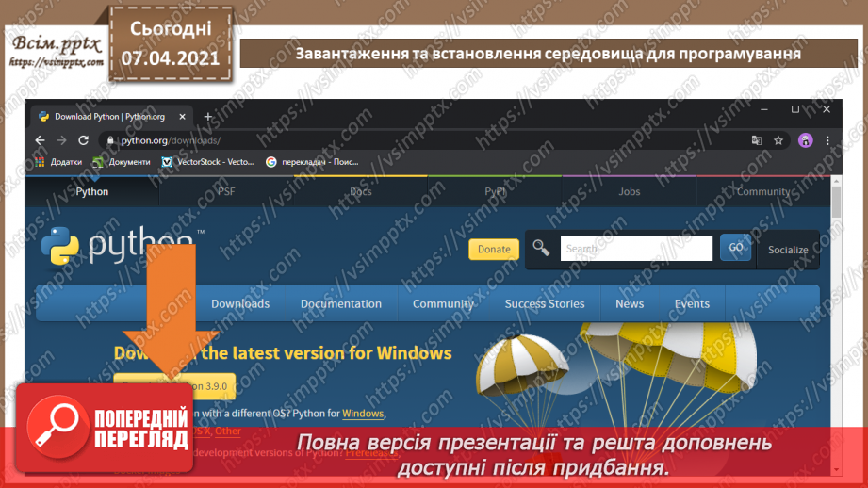Follow the Other OS link
The width and height of the screenshot is (868, 488).
(x=228, y=431)
